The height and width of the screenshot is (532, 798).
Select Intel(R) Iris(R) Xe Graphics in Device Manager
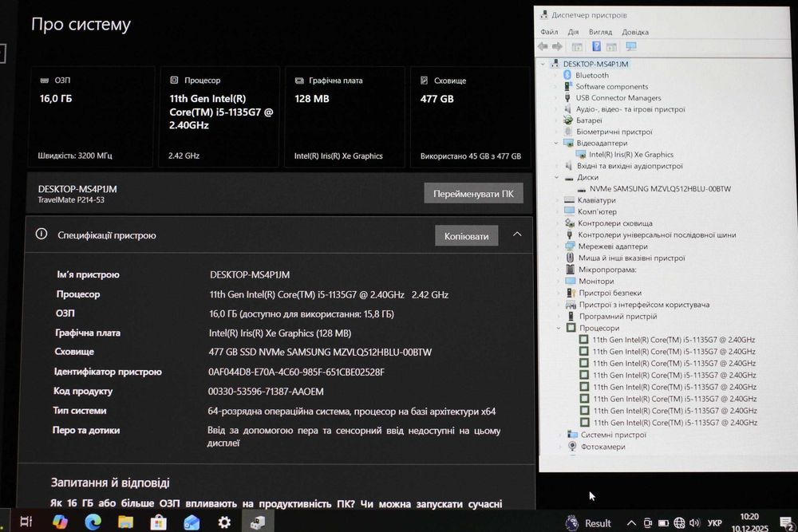point(631,155)
